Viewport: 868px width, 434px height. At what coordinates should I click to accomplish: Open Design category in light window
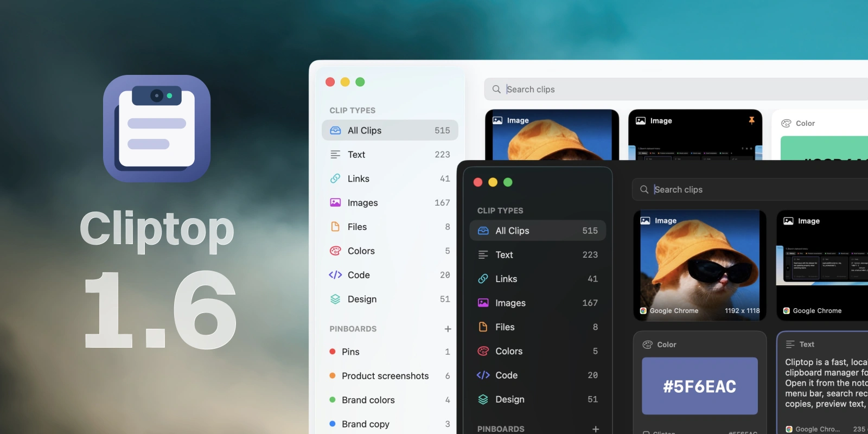pyautogui.click(x=390, y=299)
